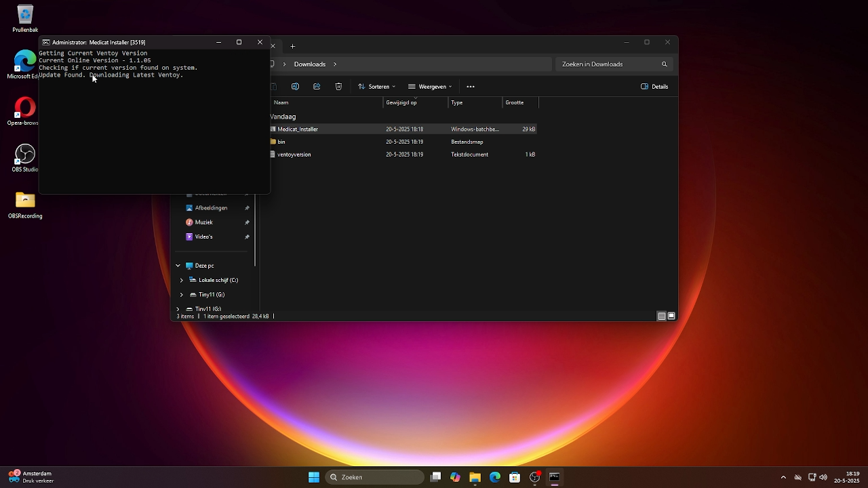Image resolution: width=868 pixels, height=488 pixels.
Task: Select Downloads in the address bar breadcrumb
Action: click(x=310, y=64)
